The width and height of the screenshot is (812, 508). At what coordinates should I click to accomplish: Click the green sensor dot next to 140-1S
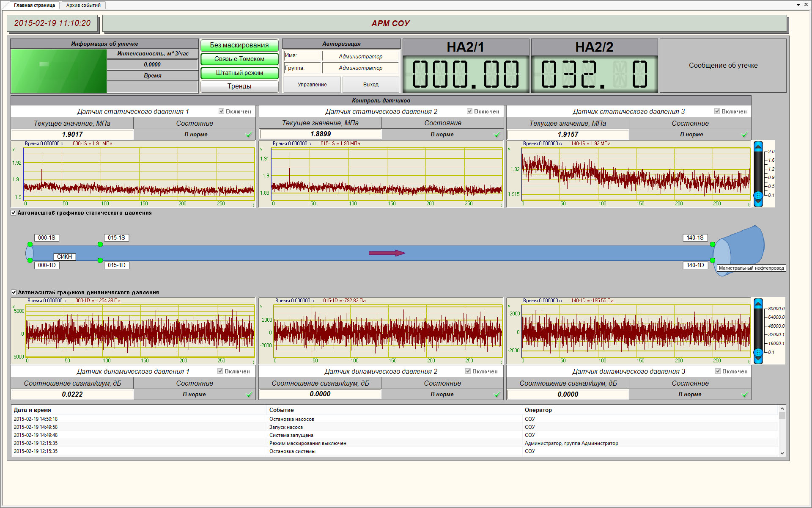(713, 244)
